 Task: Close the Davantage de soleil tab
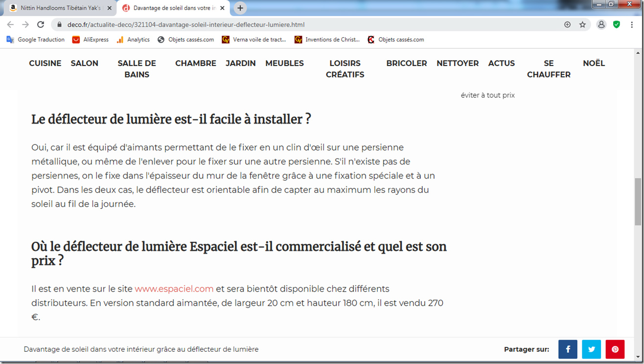pos(222,8)
